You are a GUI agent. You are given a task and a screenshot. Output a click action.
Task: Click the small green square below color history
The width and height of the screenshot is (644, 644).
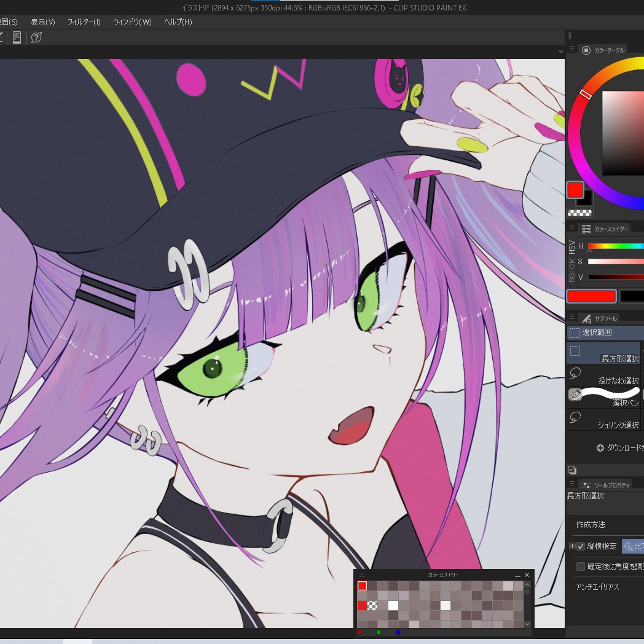click(379, 632)
